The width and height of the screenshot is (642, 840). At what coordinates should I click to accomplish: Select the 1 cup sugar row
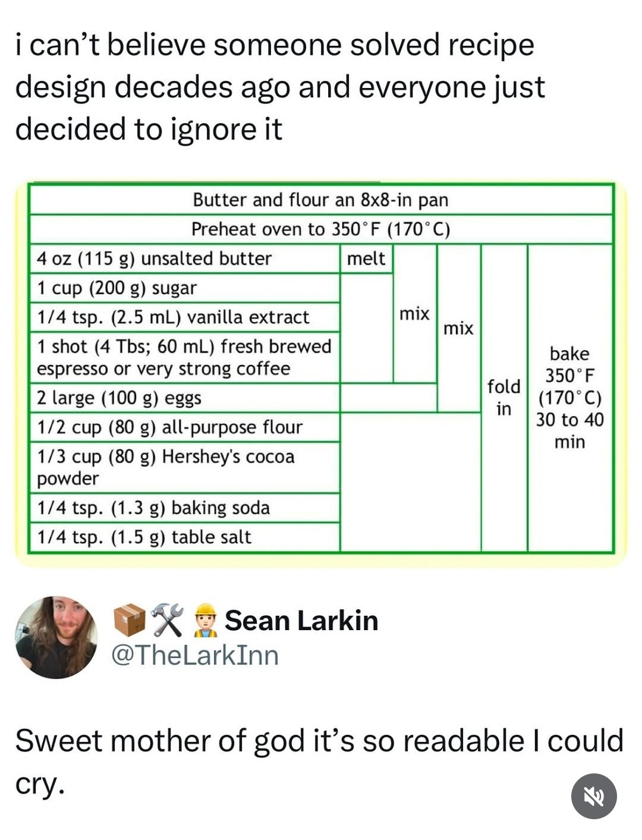pyautogui.click(x=184, y=288)
